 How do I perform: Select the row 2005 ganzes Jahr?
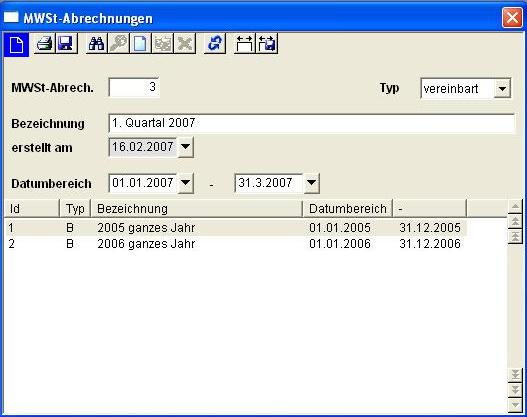(236, 227)
